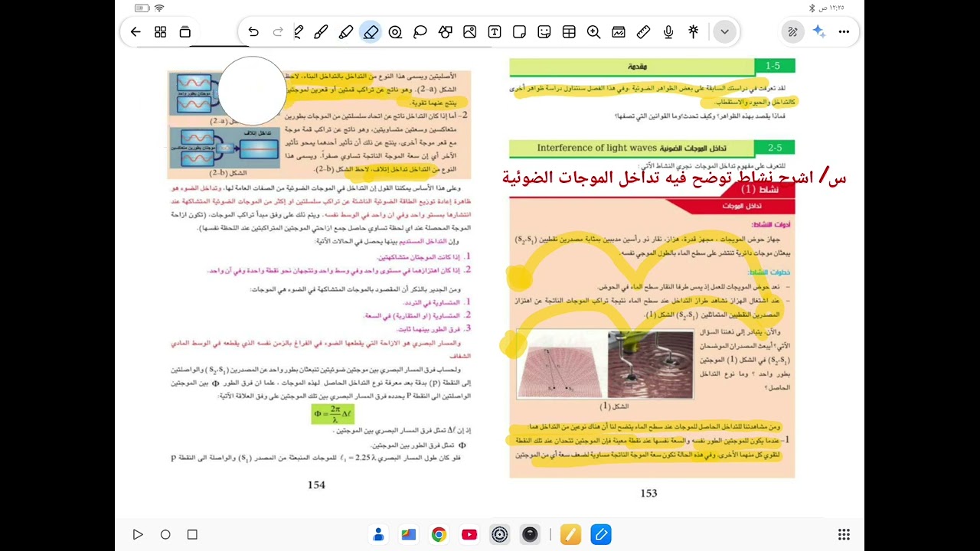Open Camera app in taskbar
980x551 pixels.
pyautogui.click(x=530, y=535)
